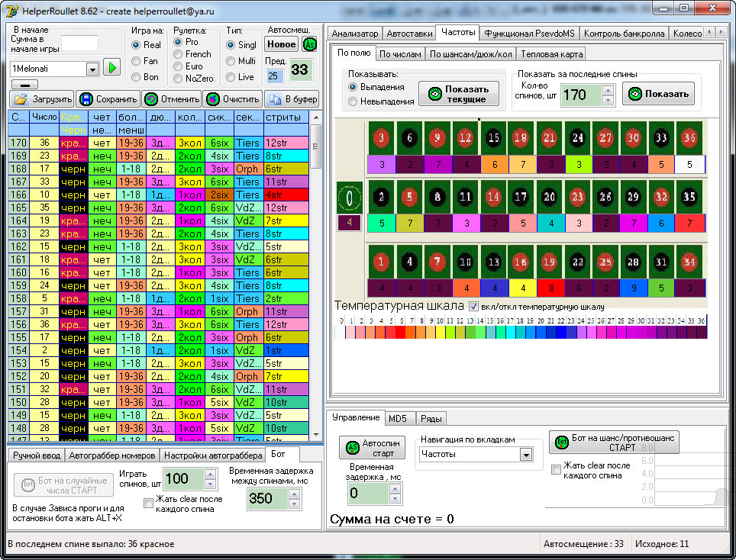Click the Автоспин старт button
736x560 pixels.
373,448
